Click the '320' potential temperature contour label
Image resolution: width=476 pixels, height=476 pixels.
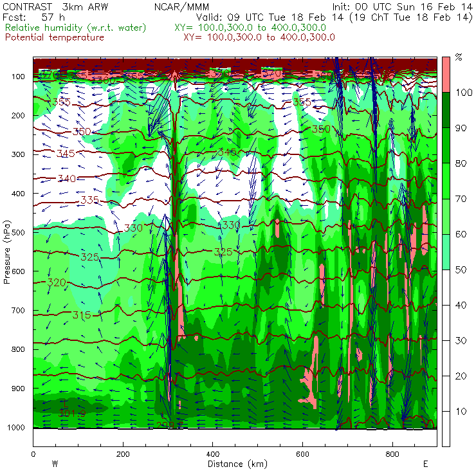(x=57, y=282)
